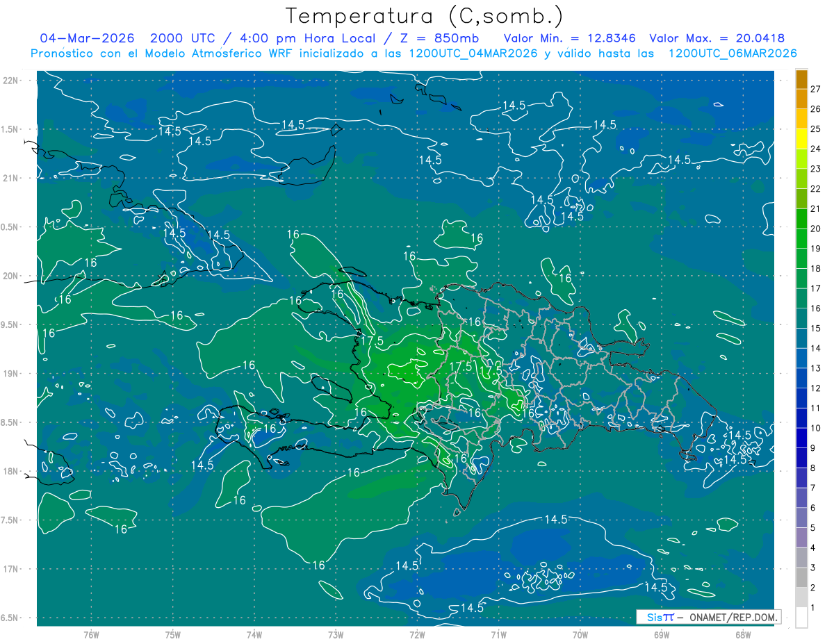Click the white color scale segment beside 1
The image size is (834, 644).
click(801, 618)
